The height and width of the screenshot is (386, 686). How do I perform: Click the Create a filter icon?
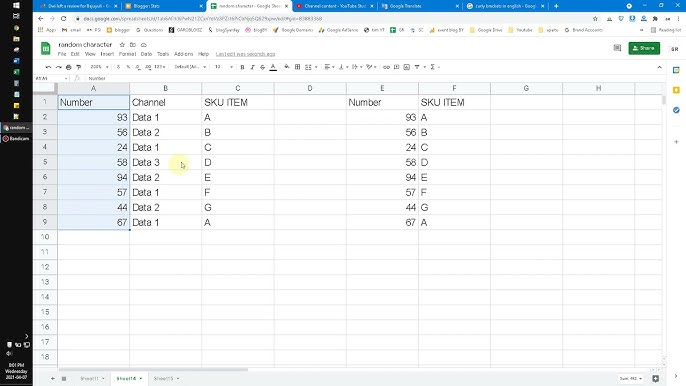tap(417, 67)
